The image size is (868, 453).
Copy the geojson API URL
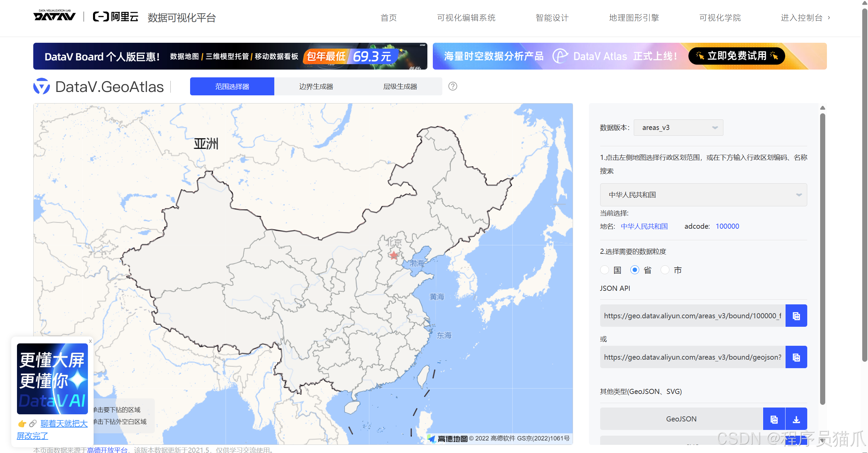pos(796,357)
